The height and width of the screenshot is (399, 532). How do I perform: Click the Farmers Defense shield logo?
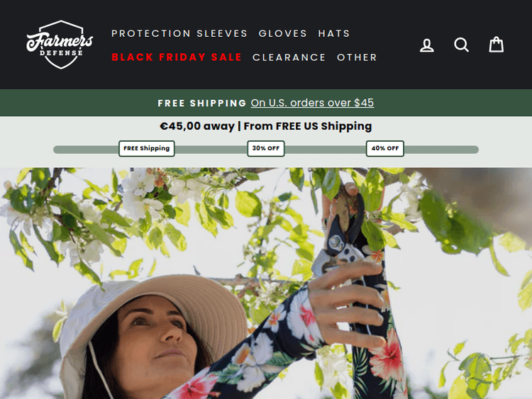pyautogui.click(x=60, y=45)
